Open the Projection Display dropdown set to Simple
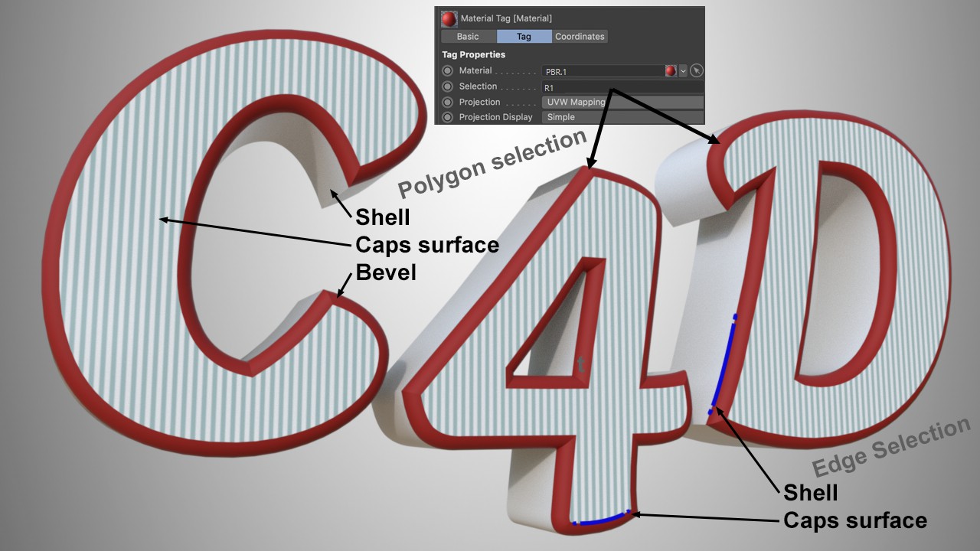 coord(622,117)
